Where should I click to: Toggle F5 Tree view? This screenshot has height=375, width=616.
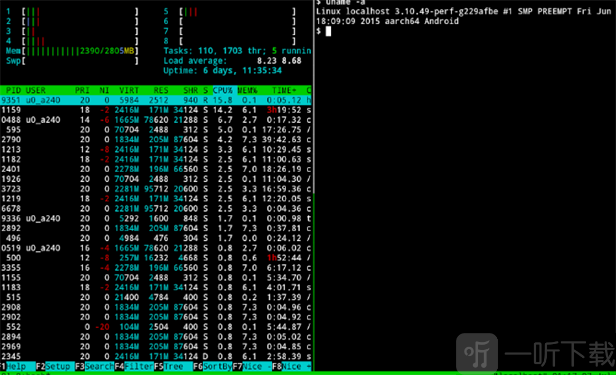pyautogui.click(x=173, y=366)
